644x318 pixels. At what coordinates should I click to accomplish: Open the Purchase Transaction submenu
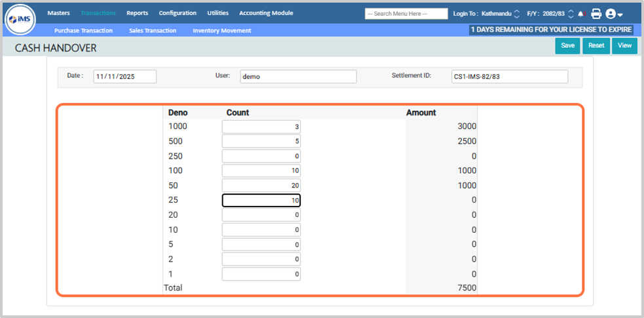(83, 30)
